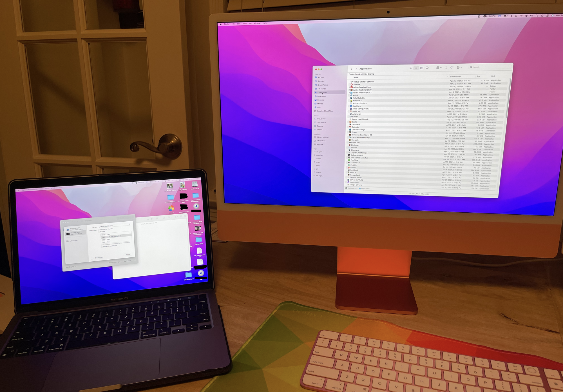Screen dimensions: 563x392
Task: Open Downloads in Finder sidebar
Action: click(321, 96)
